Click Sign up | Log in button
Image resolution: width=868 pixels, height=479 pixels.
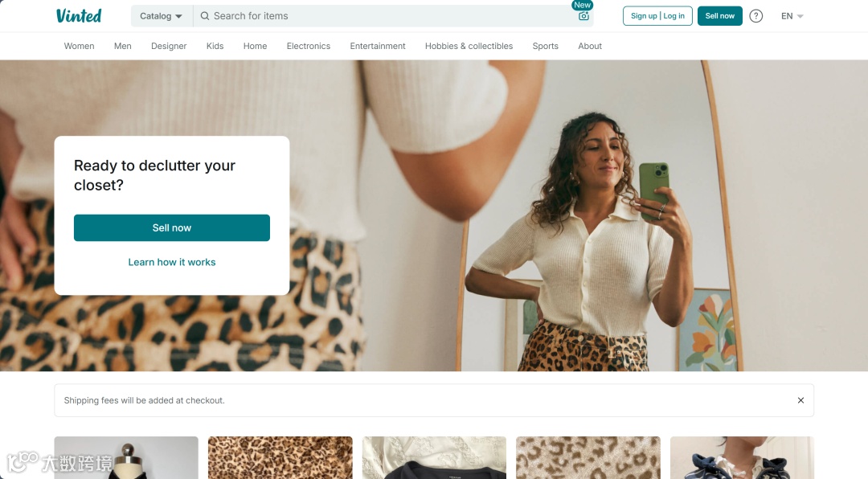pyautogui.click(x=657, y=16)
